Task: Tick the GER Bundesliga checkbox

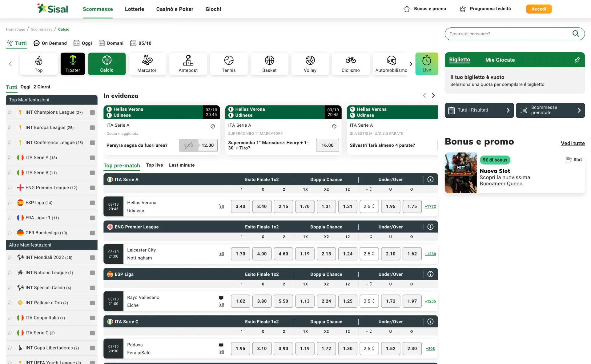Action: point(92,233)
